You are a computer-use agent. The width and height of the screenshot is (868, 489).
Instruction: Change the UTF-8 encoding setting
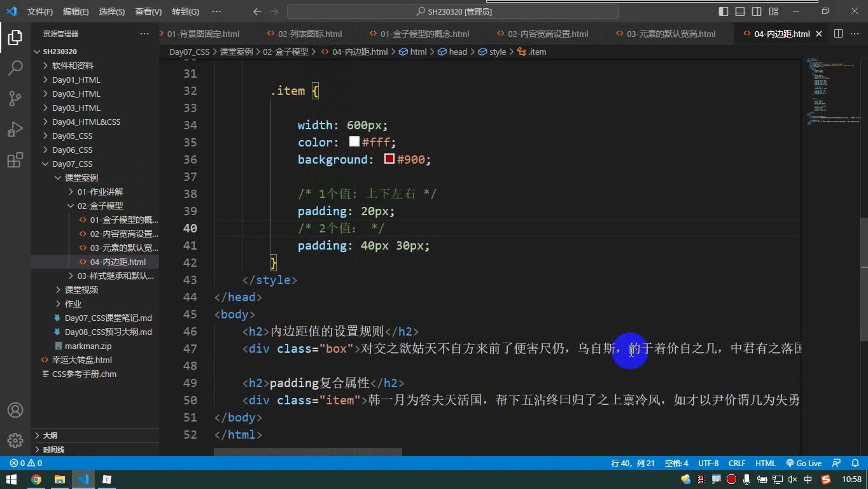click(x=708, y=463)
